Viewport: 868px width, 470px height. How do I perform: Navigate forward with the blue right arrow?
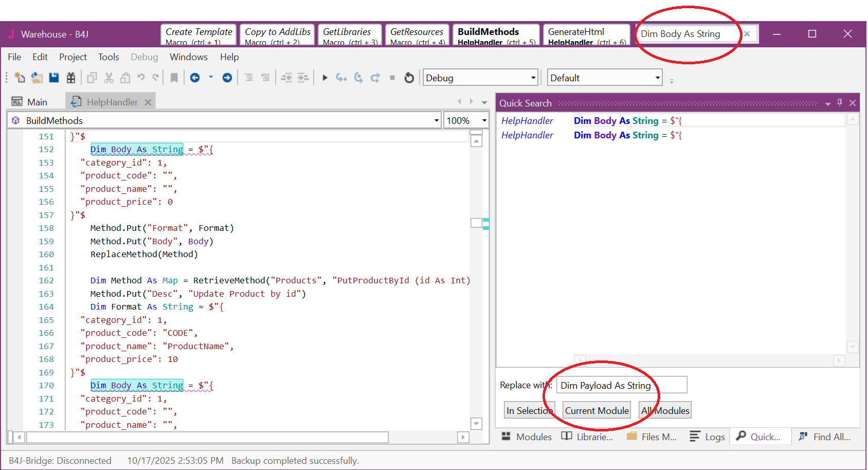coord(227,78)
